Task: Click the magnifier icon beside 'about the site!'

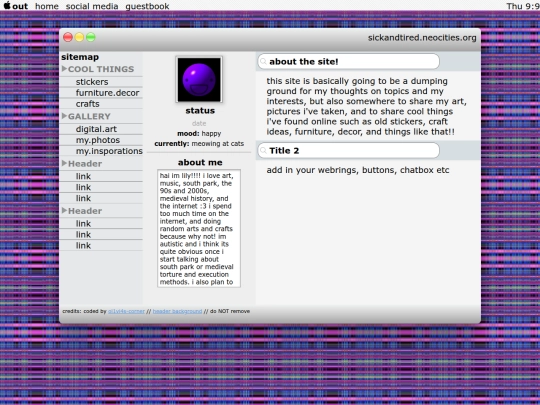Action: [x=263, y=62]
